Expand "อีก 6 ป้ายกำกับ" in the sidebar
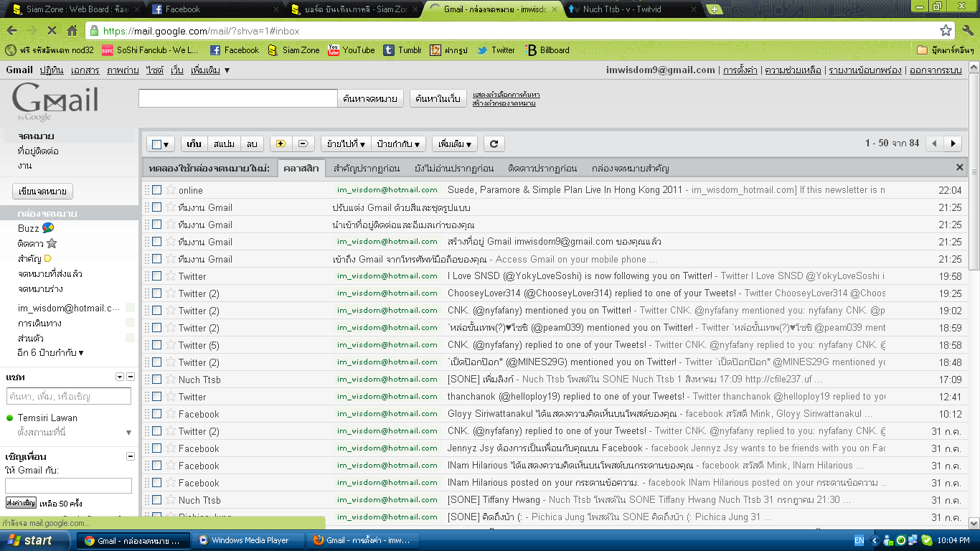Viewport: 980px width, 551px height. point(51,353)
